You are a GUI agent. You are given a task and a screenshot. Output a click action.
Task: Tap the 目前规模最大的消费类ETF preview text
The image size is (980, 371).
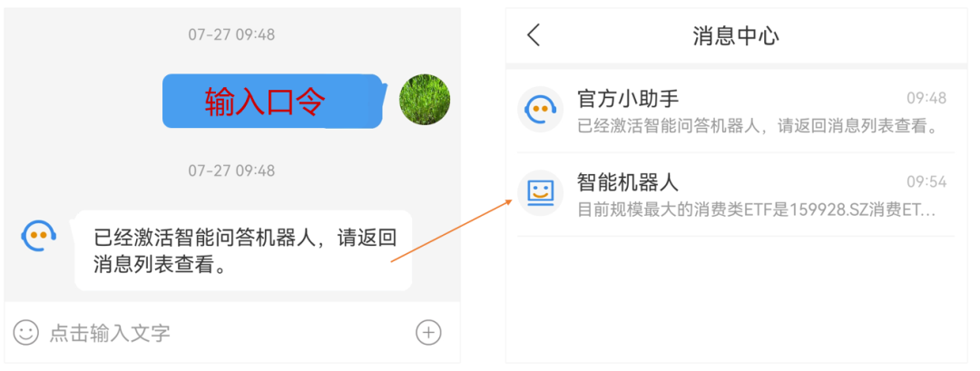pyautogui.click(x=756, y=210)
